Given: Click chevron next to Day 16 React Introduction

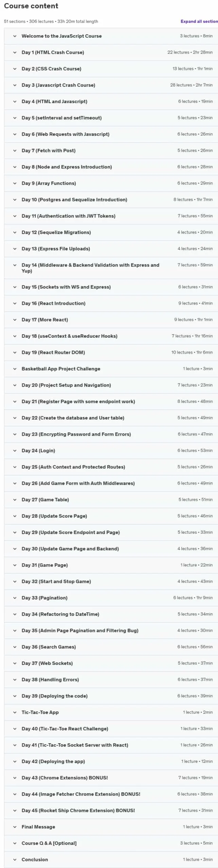Looking at the screenshot, I should (15, 303).
